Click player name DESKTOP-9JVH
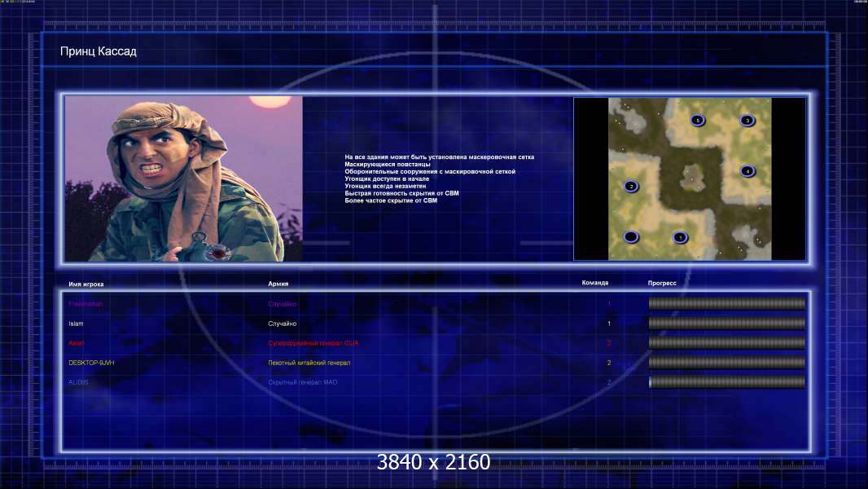The image size is (868, 489). (x=91, y=363)
